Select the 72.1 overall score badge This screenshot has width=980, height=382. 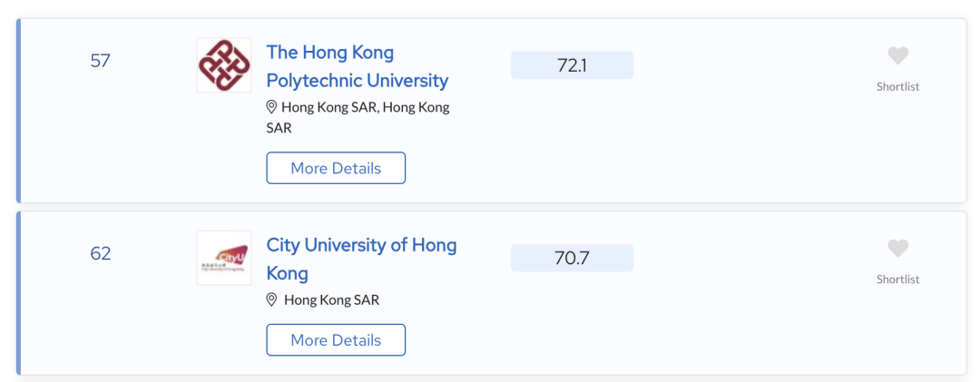[x=572, y=65]
